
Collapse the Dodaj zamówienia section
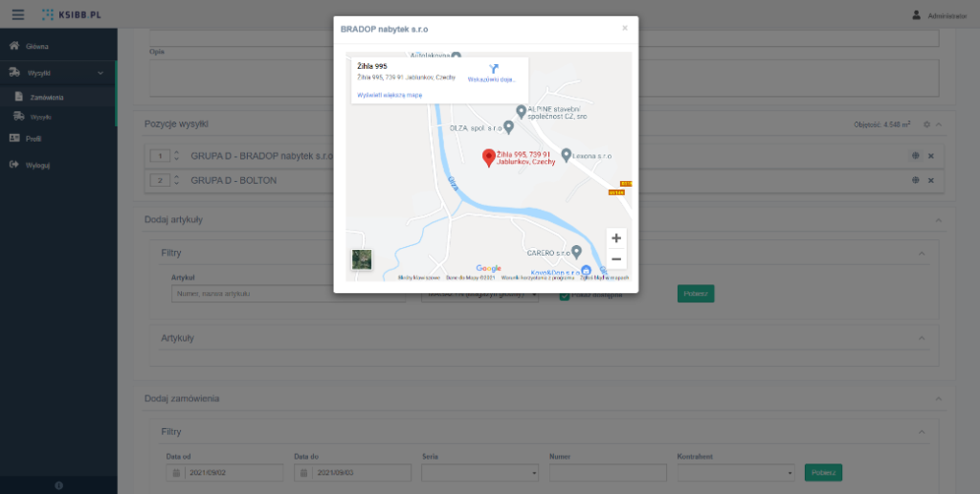939,397
